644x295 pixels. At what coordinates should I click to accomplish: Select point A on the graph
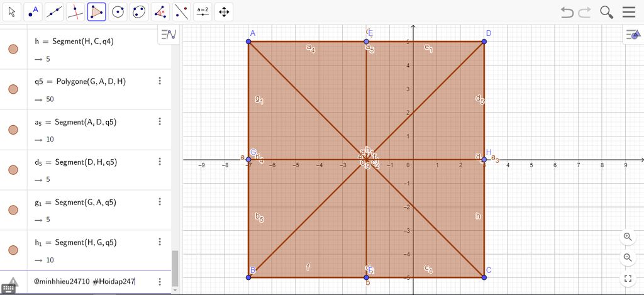[248, 42]
